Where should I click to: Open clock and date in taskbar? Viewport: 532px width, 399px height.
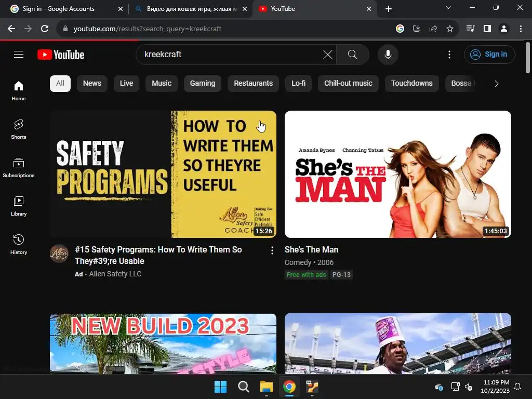pyautogui.click(x=495, y=387)
